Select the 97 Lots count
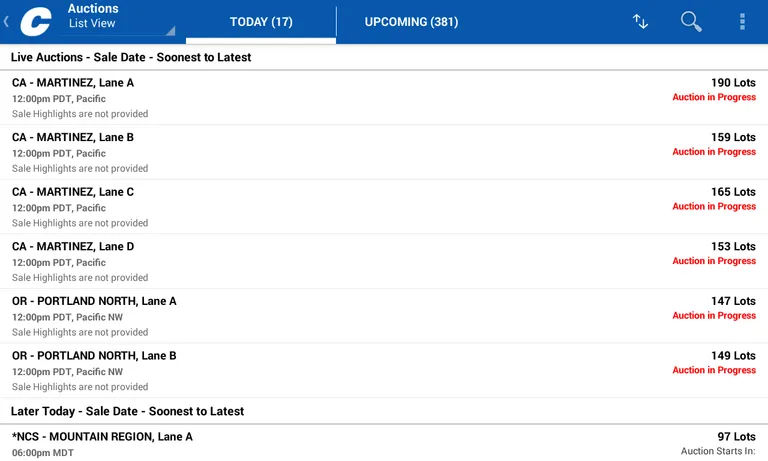 (x=737, y=437)
